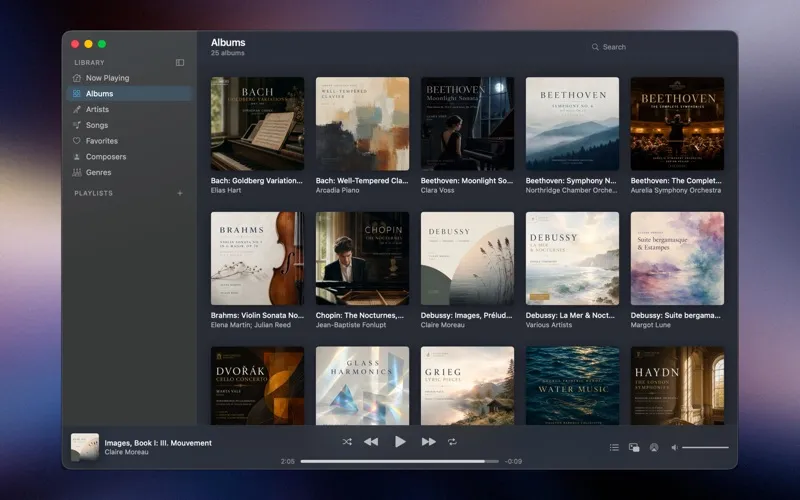The height and width of the screenshot is (500, 800).
Task: Open Genres in the sidebar
Action: pyautogui.click(x=130, y=172)
